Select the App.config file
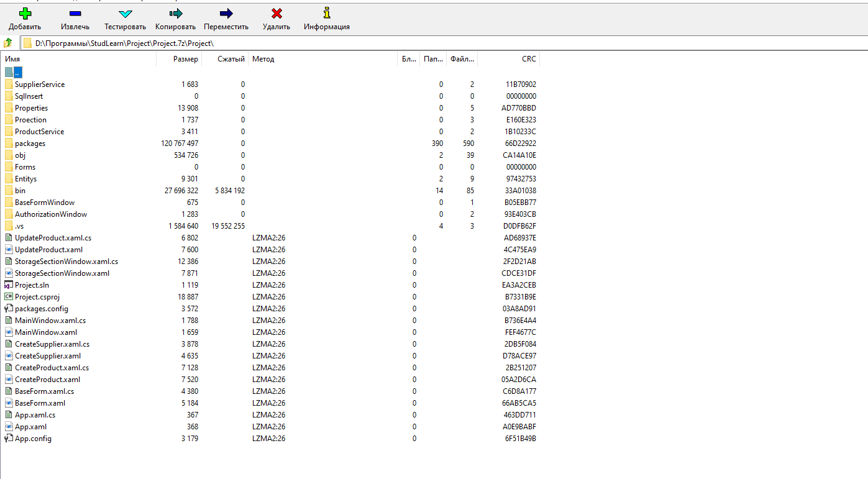868x479 pixels. 33,439
